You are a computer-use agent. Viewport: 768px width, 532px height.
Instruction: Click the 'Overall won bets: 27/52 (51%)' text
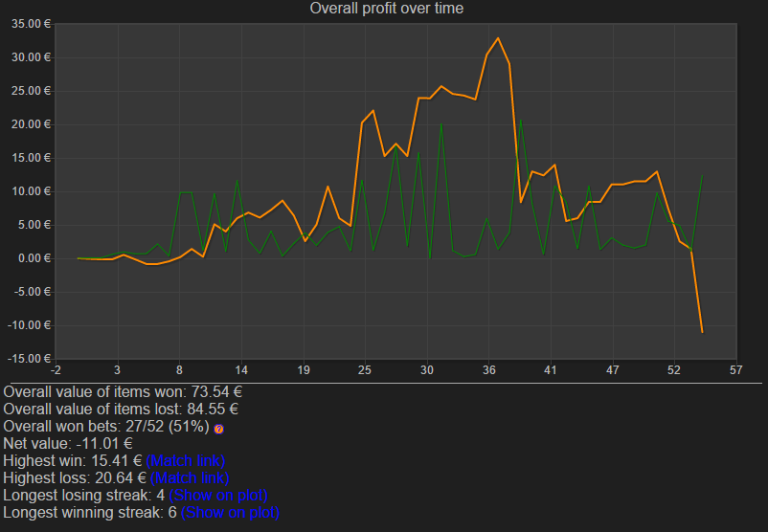[x=106, y=427]
